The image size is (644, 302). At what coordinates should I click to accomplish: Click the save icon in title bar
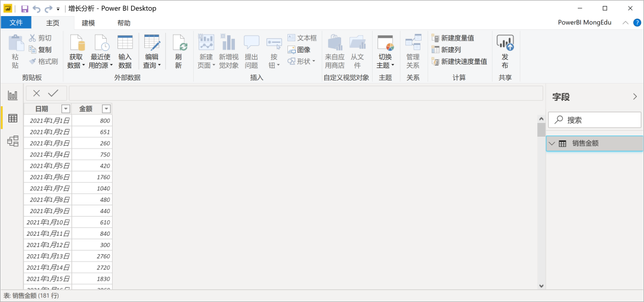24,9
